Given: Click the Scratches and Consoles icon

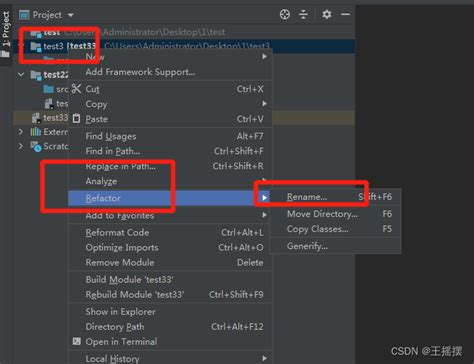Looking at the screenshot, I should [36, 146].
